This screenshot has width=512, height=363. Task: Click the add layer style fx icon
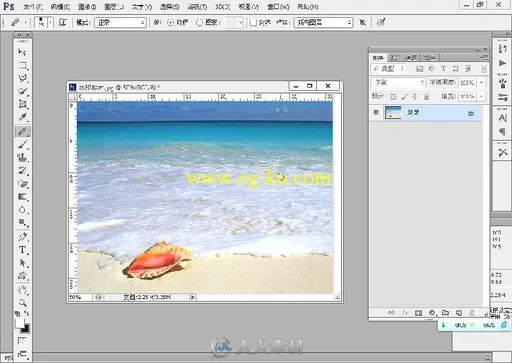[405, 313]
